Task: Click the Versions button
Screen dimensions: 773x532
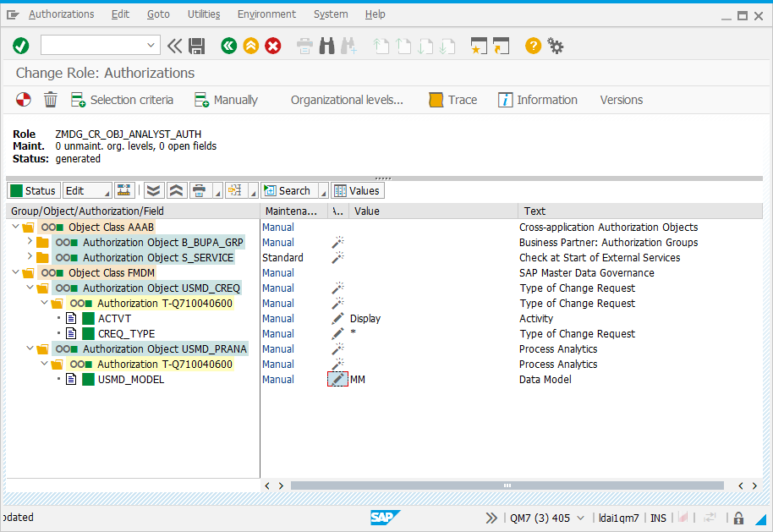Action: tap(621, 100)
